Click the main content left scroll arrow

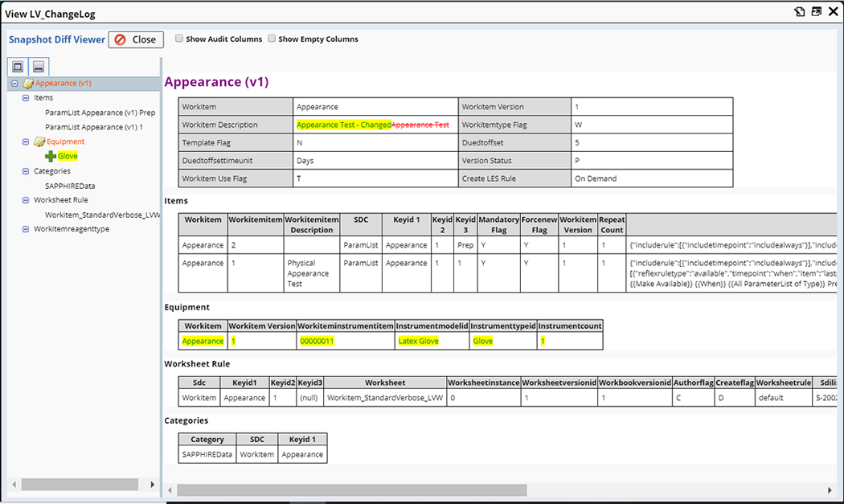point(170,490)
